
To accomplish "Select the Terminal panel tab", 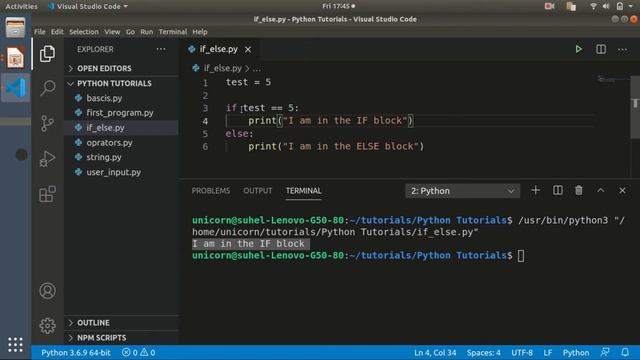I will click(x=304, y=191).
